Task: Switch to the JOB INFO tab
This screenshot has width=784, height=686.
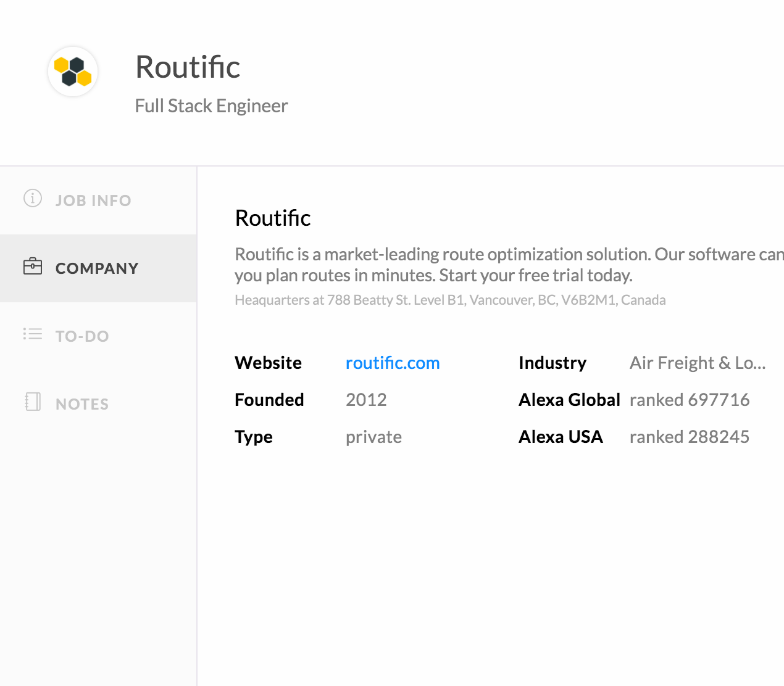Action: 93,200
